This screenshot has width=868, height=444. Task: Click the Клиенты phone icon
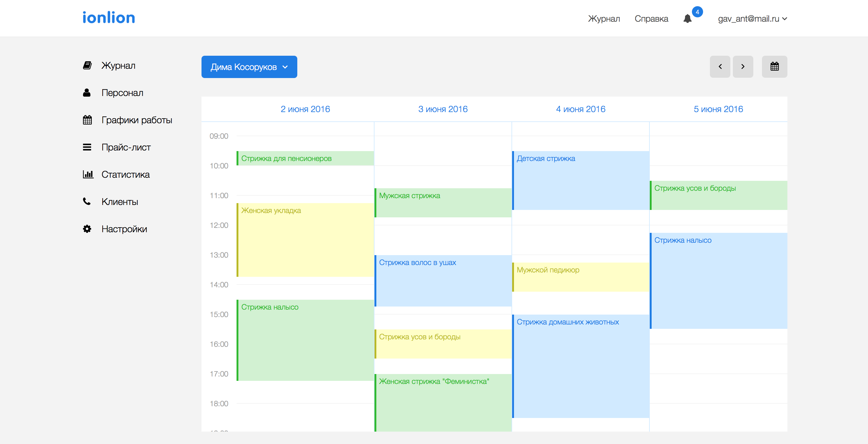[87, 202]
